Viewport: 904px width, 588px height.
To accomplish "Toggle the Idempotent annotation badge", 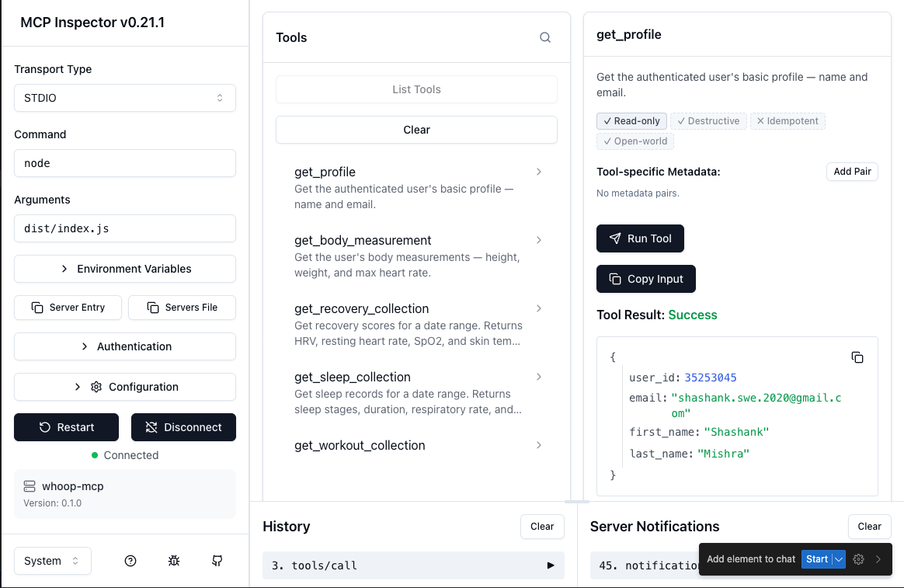I will tap(788, 120).
